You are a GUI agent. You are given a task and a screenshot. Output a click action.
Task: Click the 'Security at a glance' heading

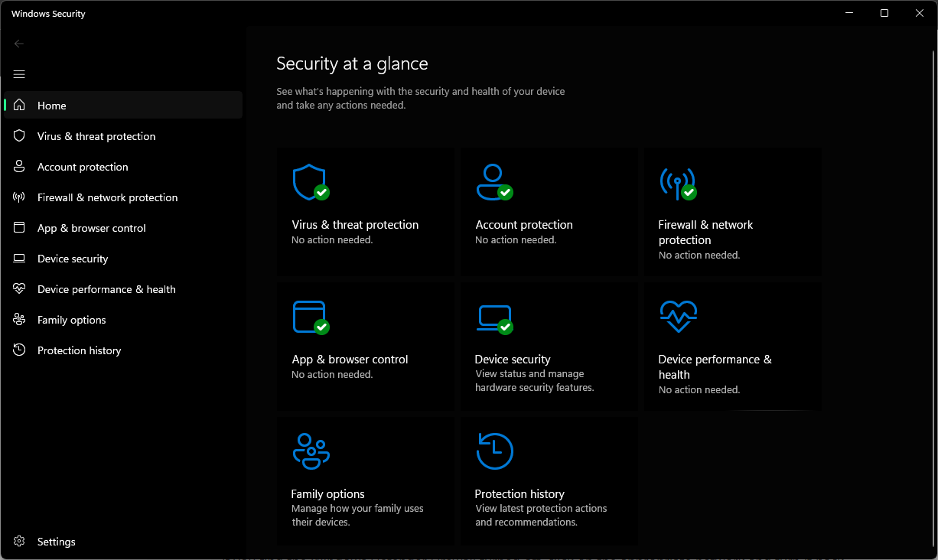(x=352, y=63)
